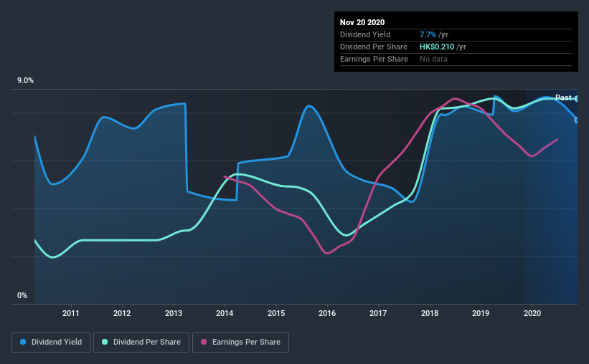Click the pink Earnings Per Share legend dot

pyautogui.click(x=204, y=342)
